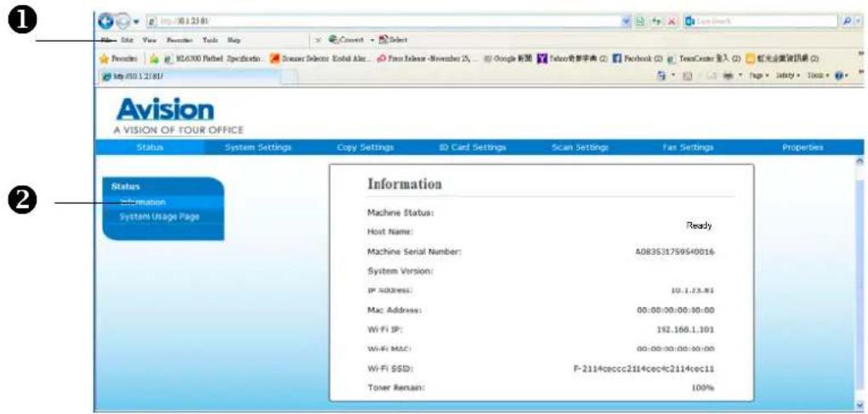Viewport: 868px width, 414px height.
Task: Switch to the ID Card Settings tab
Action: click(x=473, y=147)
